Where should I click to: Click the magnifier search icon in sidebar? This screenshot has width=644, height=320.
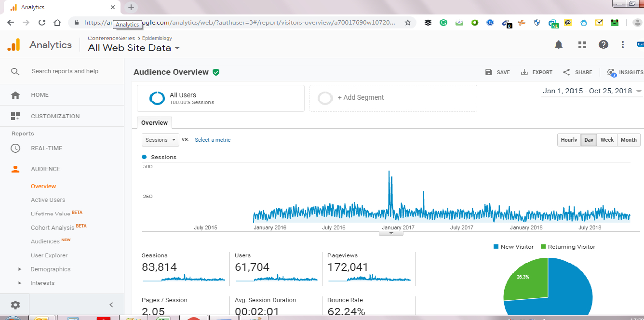click(15, 71)
